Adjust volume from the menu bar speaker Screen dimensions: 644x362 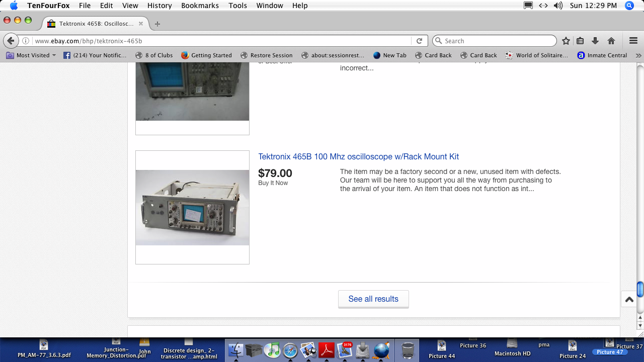[x=558, y=6]
